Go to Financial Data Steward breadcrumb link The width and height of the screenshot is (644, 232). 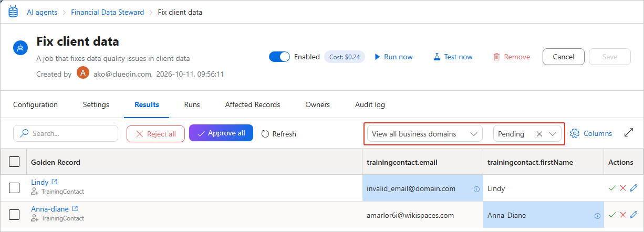tap(107, 12)
